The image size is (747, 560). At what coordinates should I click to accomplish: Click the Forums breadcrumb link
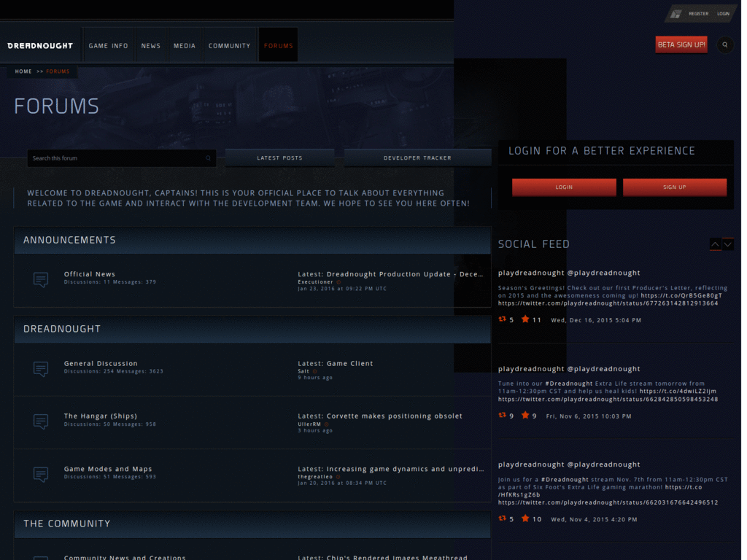tap(58, 71)
